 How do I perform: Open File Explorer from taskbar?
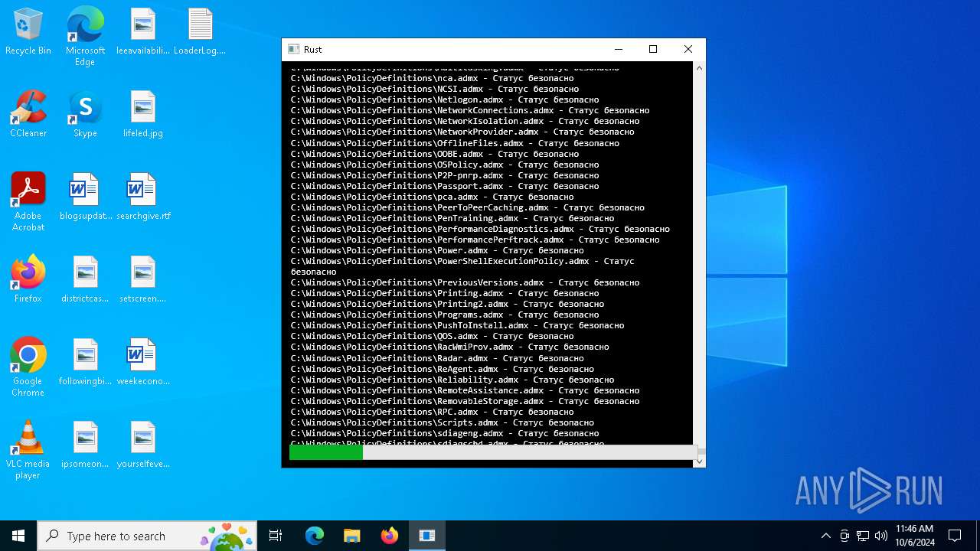[352, 536]
